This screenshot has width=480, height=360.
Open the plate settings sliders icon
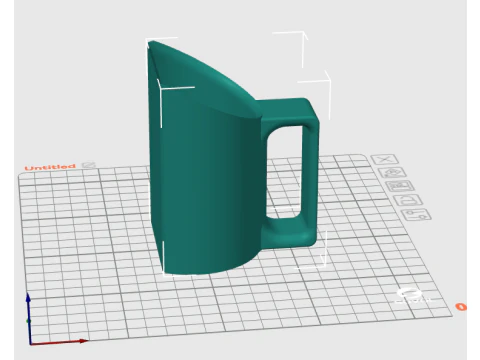416,215
